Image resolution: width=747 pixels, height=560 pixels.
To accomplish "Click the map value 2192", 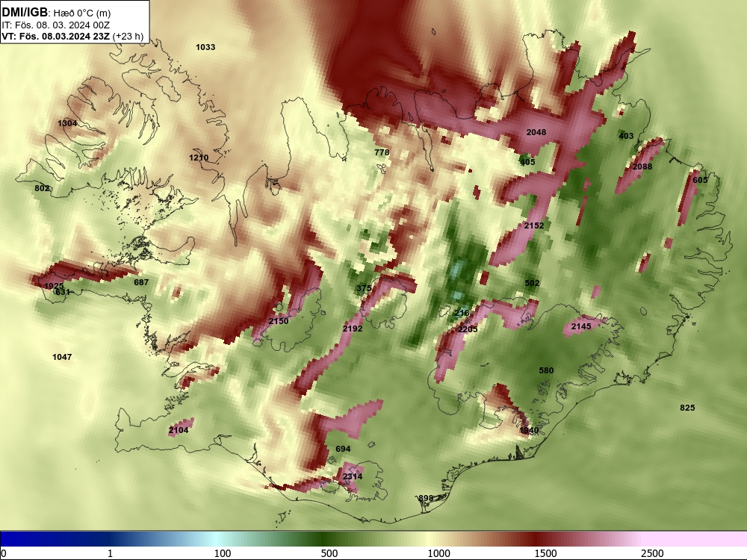I will coord(353,329).
